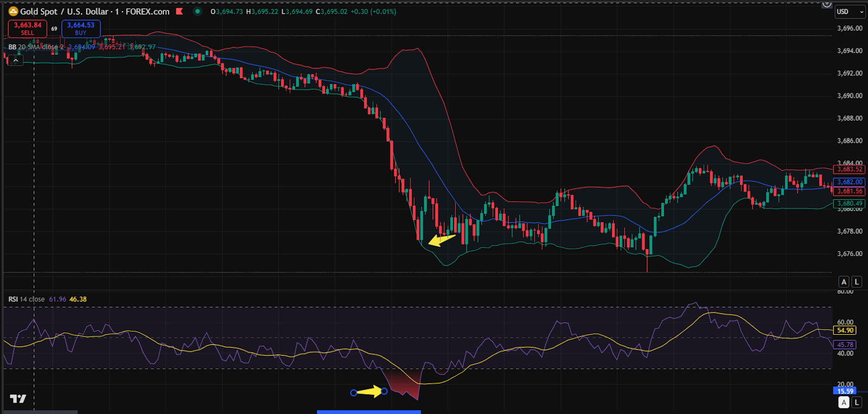Click the green market status dot
This screenshot has height=414, width=868.
pyautogui.click(x=197, y=11)
